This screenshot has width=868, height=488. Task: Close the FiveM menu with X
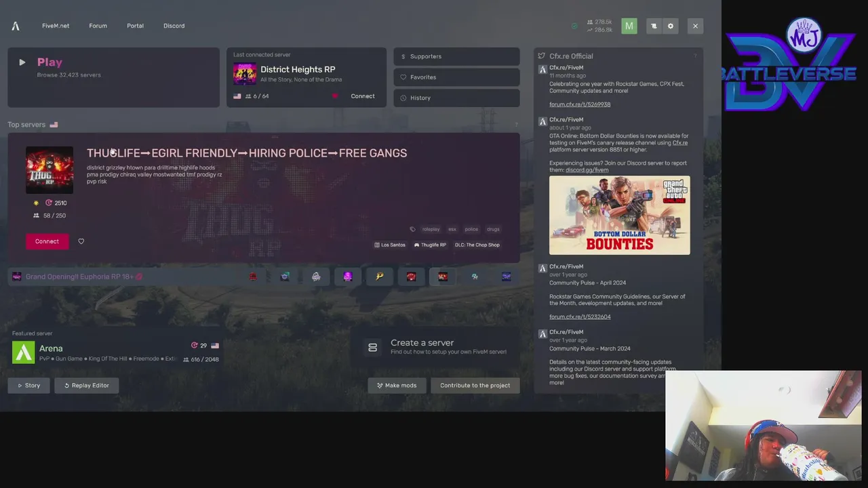[x=695, y=26]
